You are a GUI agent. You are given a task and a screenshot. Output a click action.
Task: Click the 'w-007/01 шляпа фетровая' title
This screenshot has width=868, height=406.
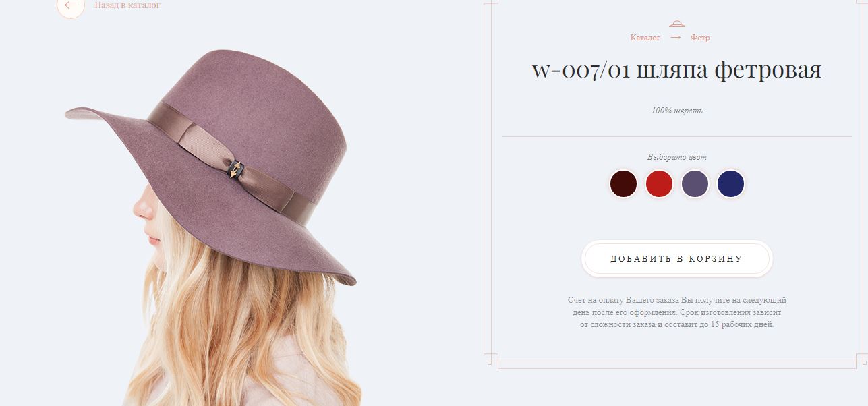point(677,70)
